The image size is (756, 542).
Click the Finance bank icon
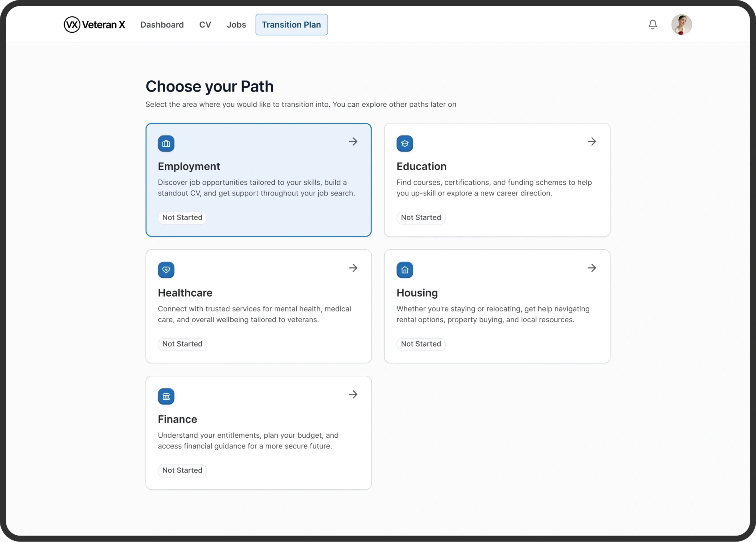[166, 397]
